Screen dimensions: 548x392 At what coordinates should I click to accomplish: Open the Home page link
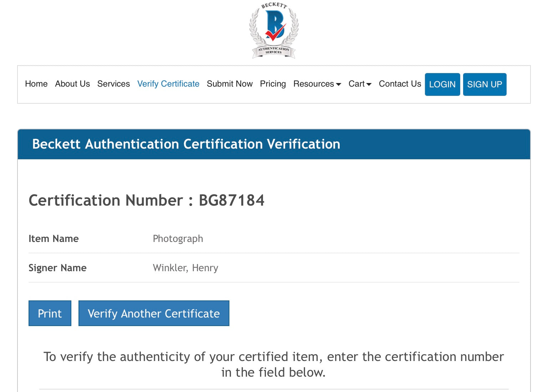click(36, 84)
